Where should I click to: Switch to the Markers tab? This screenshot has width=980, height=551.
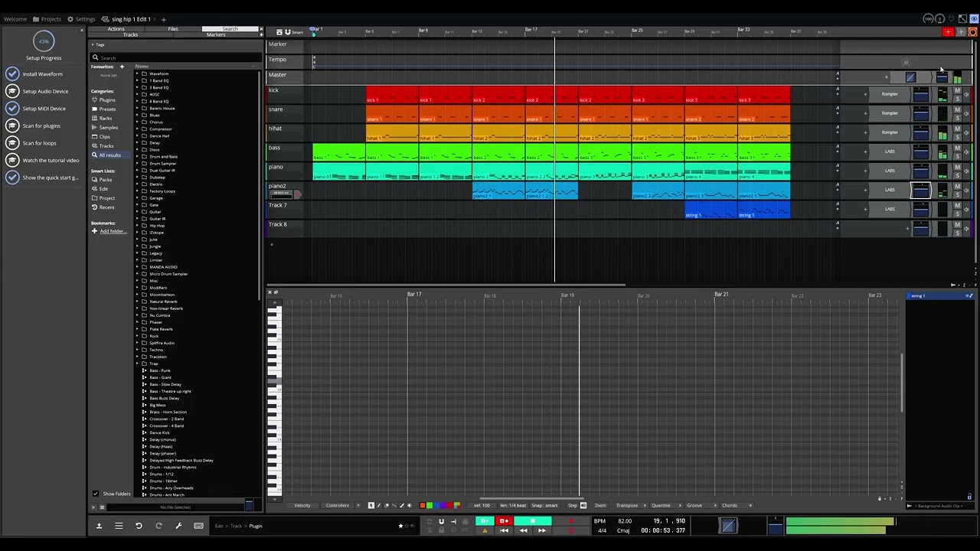[216, 34]
